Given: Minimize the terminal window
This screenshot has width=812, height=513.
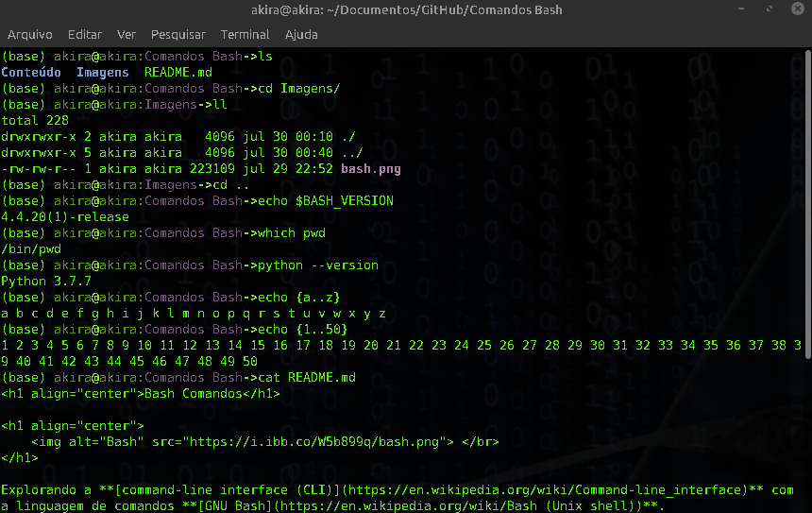Looking at the screenshot, I should (741, 9).
